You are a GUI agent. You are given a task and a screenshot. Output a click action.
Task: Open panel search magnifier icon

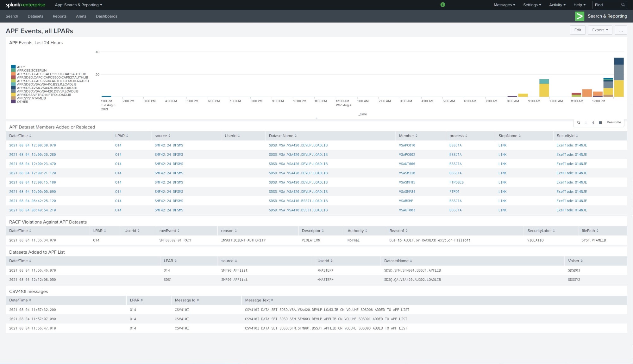579,123
